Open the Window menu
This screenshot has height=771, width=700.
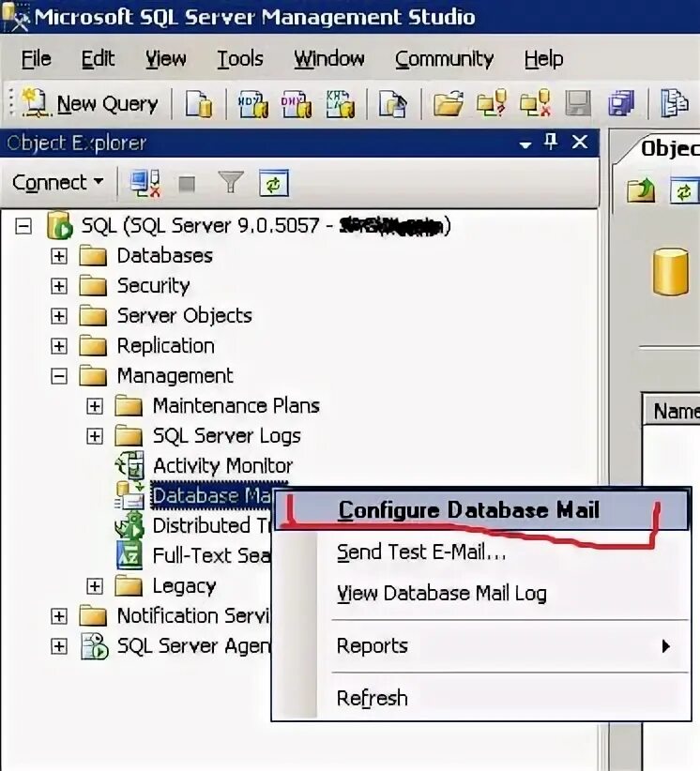329,59
